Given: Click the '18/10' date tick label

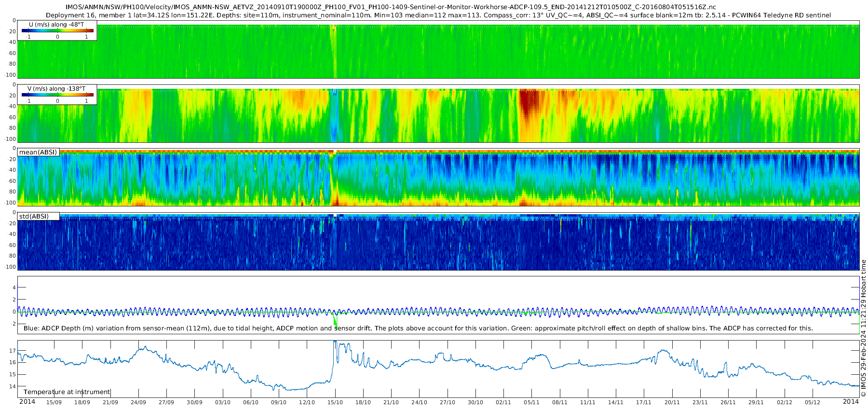Looking at the screenshot, I should tap(363, 402).
